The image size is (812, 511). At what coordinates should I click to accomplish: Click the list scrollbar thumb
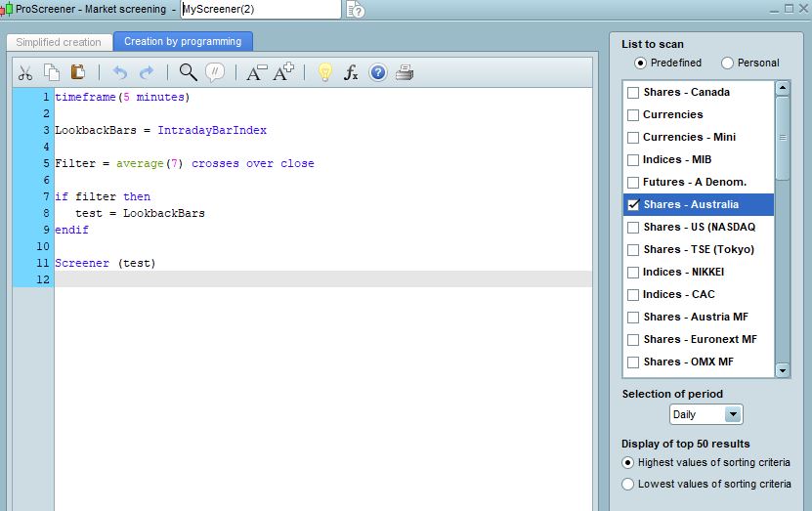click(783, 138)
